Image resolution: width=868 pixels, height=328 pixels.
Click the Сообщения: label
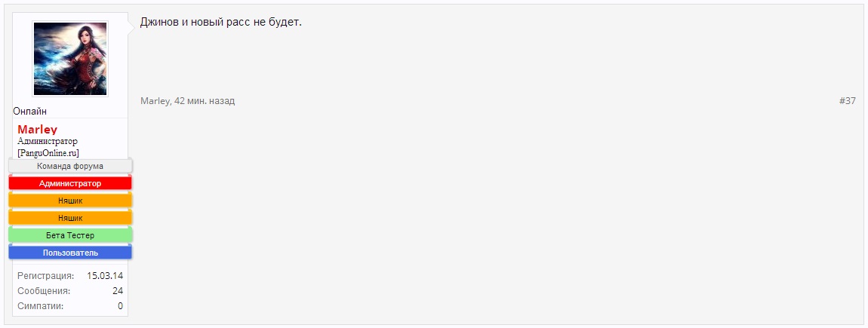[x=44, y=291]
